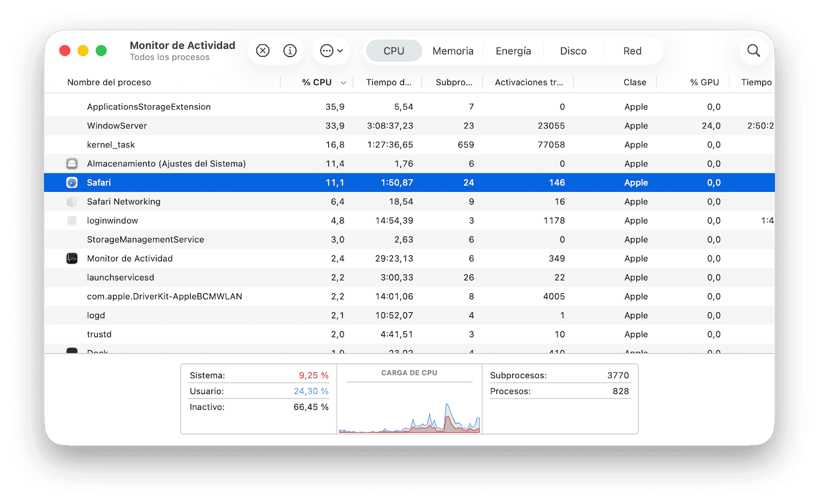Viewport: 819px width, 504px height.
Task: Open the ellipsis actions dropdown menu
Action: (x=331, y=51)
